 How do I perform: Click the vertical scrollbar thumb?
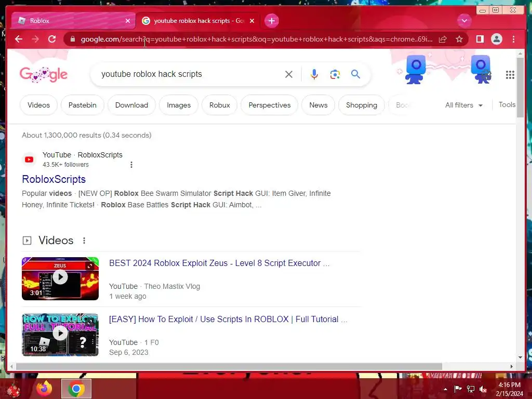(x=520, y=87)
